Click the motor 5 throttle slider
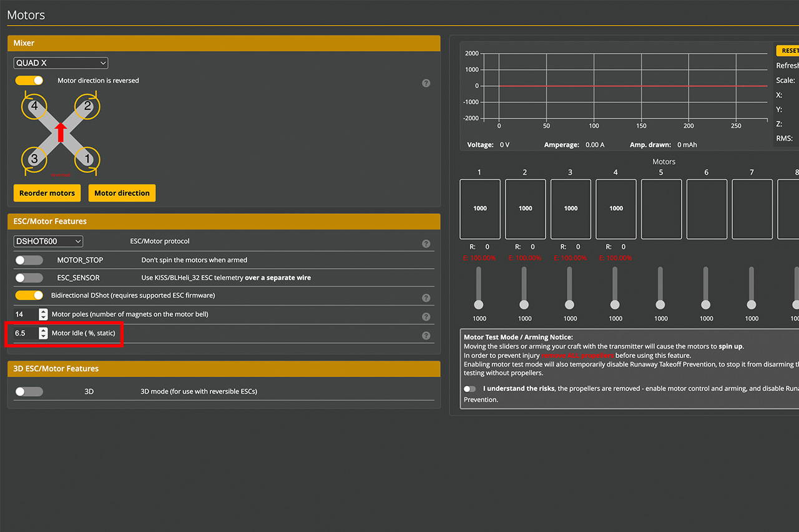The image size is (799, 532). click(x=660, y=288)
